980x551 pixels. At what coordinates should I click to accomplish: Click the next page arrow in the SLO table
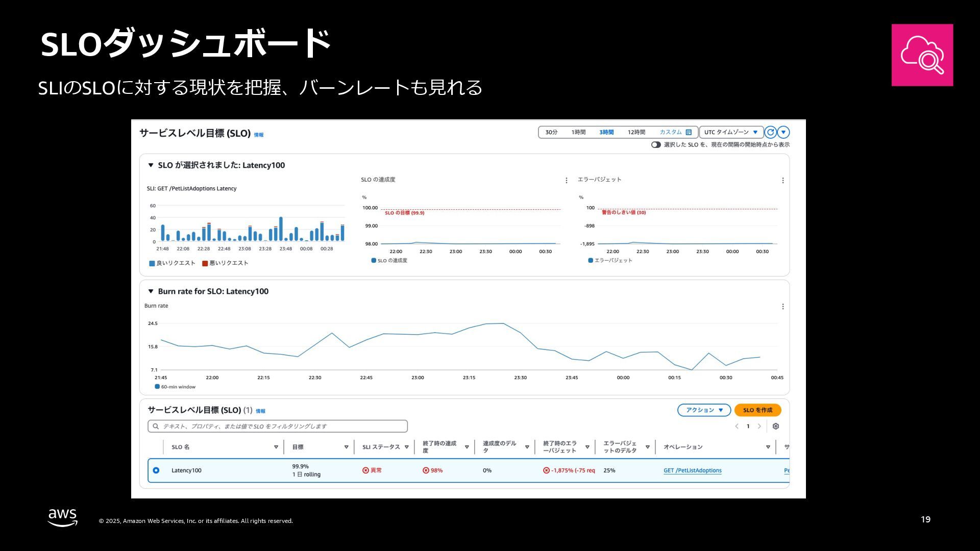coord(759,427)
